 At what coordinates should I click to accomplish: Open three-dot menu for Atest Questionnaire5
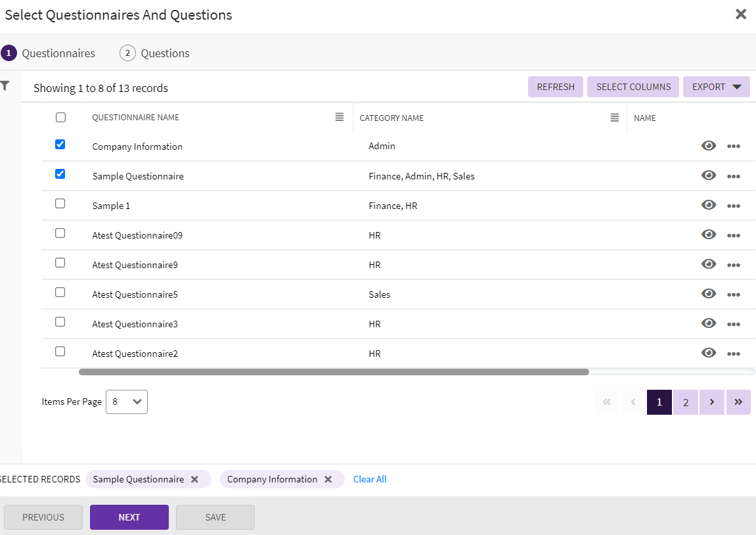coord(733,294)
